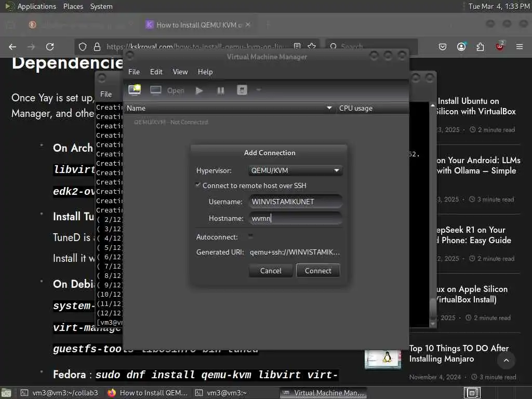Click the shutdown power toolbar icon

[242, 90]
